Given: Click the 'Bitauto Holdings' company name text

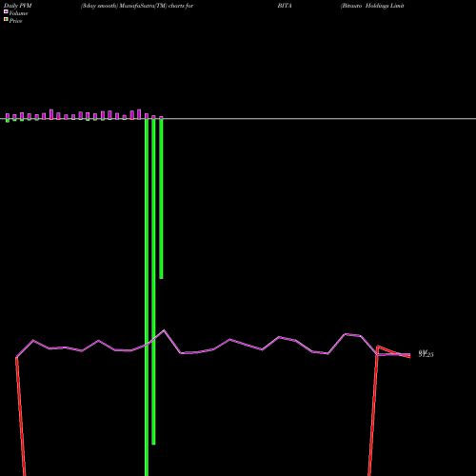Looking at the screenshot, I should (x=365, y=6).
